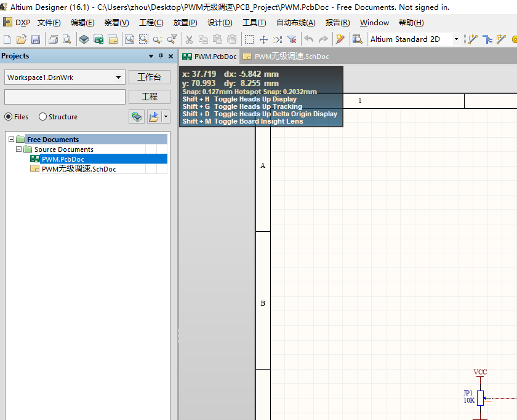Close the Projects panel
The width and height of the screenshot is (517, 420).
click(x=171, y=56)
